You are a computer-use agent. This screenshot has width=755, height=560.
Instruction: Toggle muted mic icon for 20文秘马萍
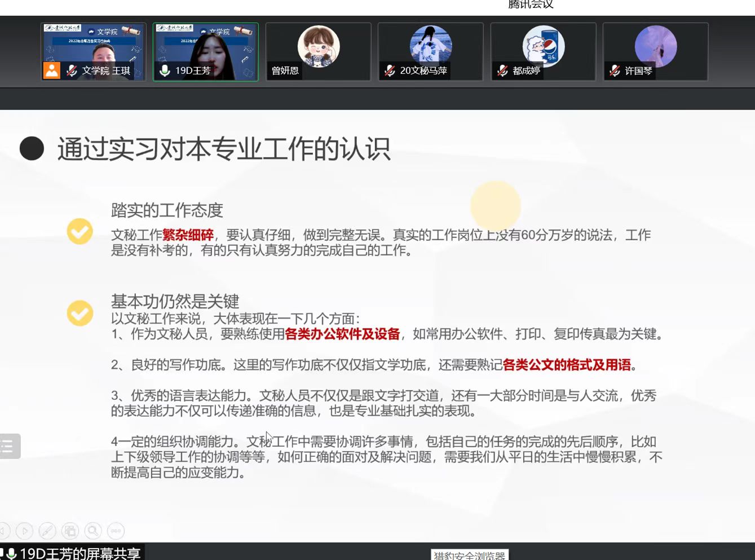[x=390, y=70]
